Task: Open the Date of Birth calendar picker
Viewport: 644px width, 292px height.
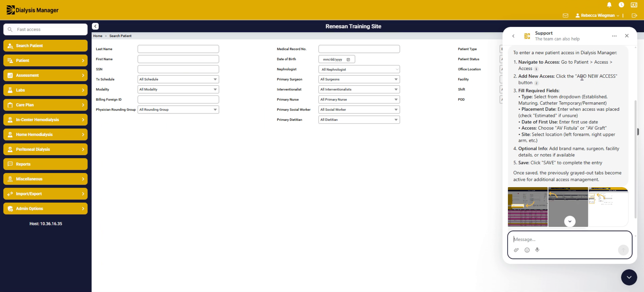Action: (348, 60)
